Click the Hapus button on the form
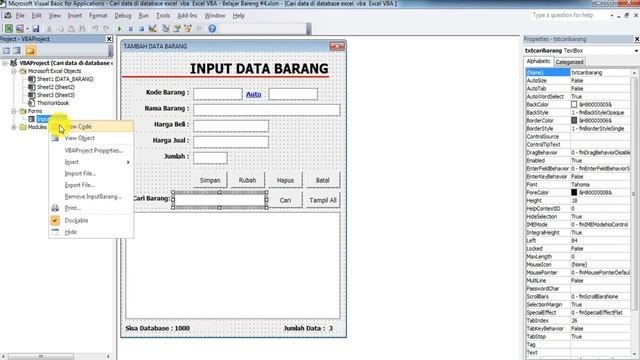This screenshot has width=640, height=360. point(285,180)
